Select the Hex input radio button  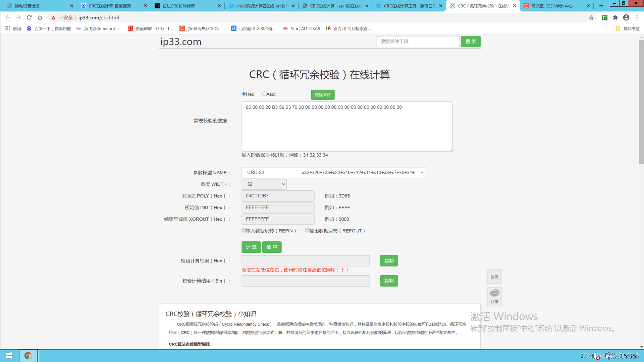pos(244,94)
